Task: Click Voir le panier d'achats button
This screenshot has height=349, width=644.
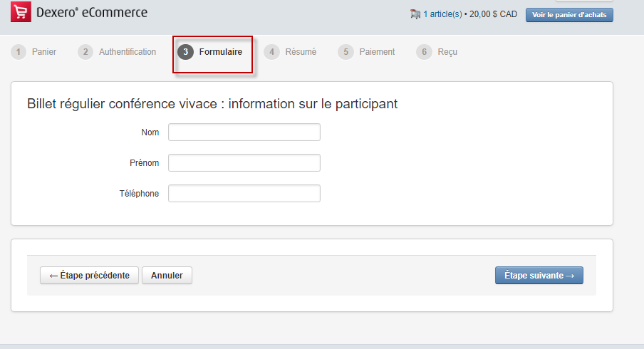Action: [x=569, y=15]
